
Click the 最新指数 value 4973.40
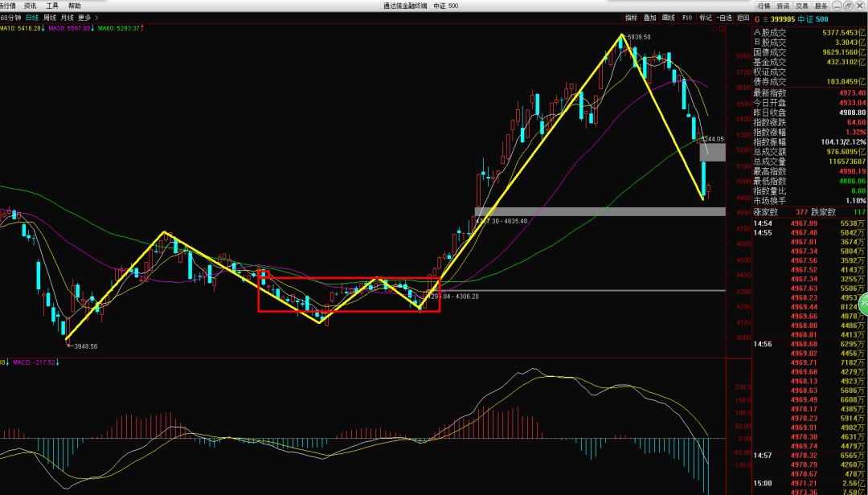click(852, 93)
